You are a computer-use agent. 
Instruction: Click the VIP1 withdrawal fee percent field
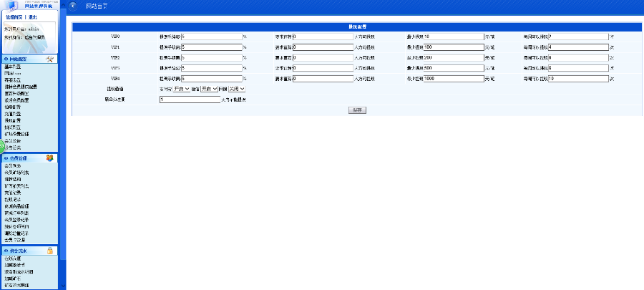click(212, 47)
